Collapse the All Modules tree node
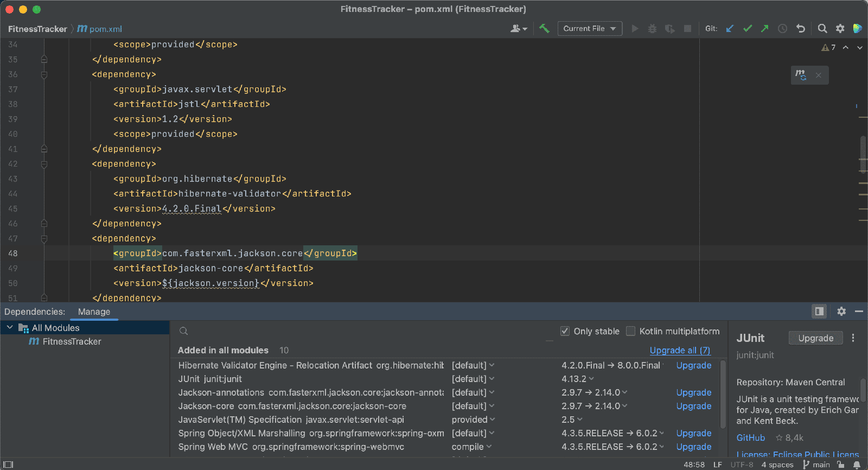The image size is (868, 470). click(10, 327)
